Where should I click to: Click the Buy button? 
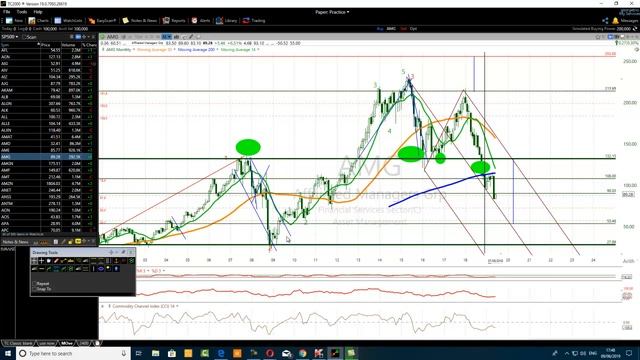pyautogui.click(x=380, y=29)
